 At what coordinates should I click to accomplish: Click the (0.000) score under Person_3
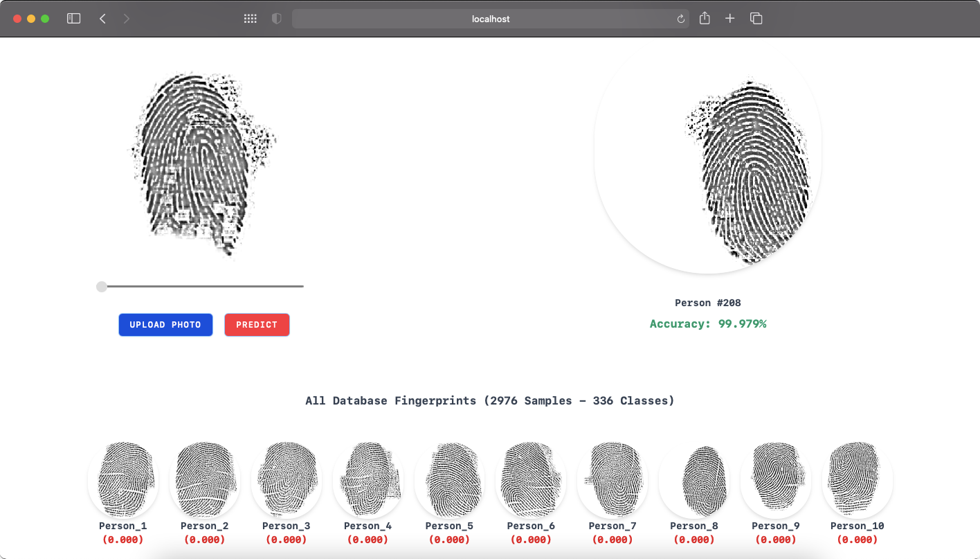[287, 540]
